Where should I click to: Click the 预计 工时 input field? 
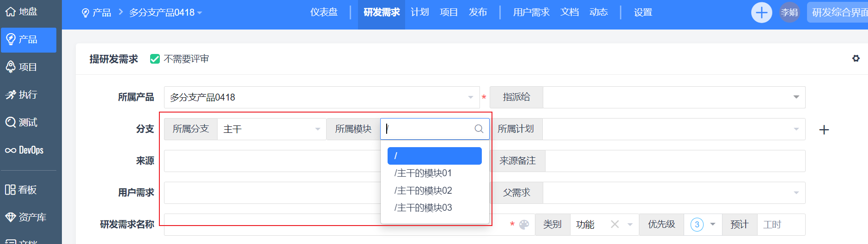click(x=781, y=225)
